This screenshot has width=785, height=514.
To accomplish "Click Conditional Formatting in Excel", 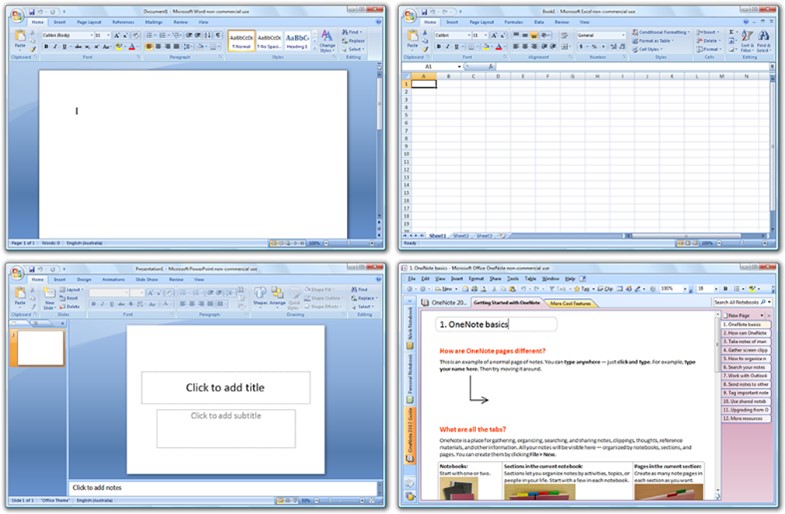I will coord(660,31).
